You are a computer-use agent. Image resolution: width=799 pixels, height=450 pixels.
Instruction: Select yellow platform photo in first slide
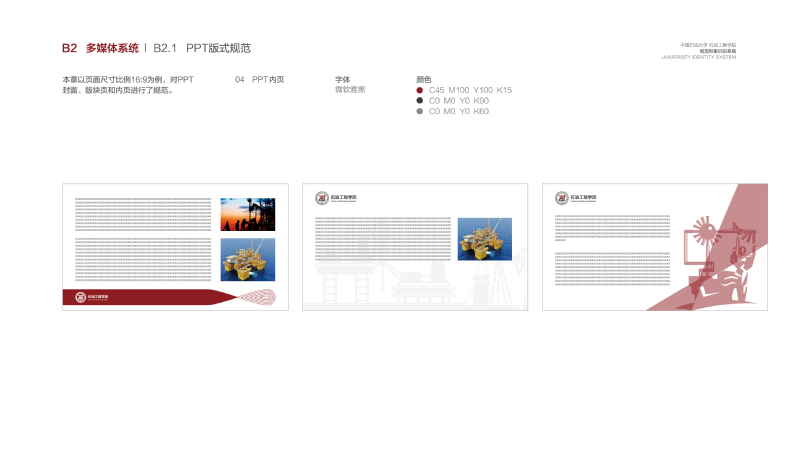coord(247,259)
